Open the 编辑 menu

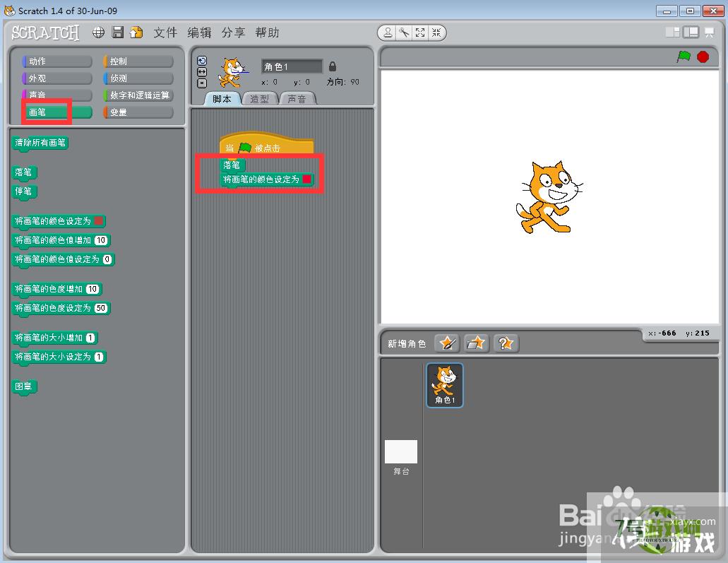point(199,32)
